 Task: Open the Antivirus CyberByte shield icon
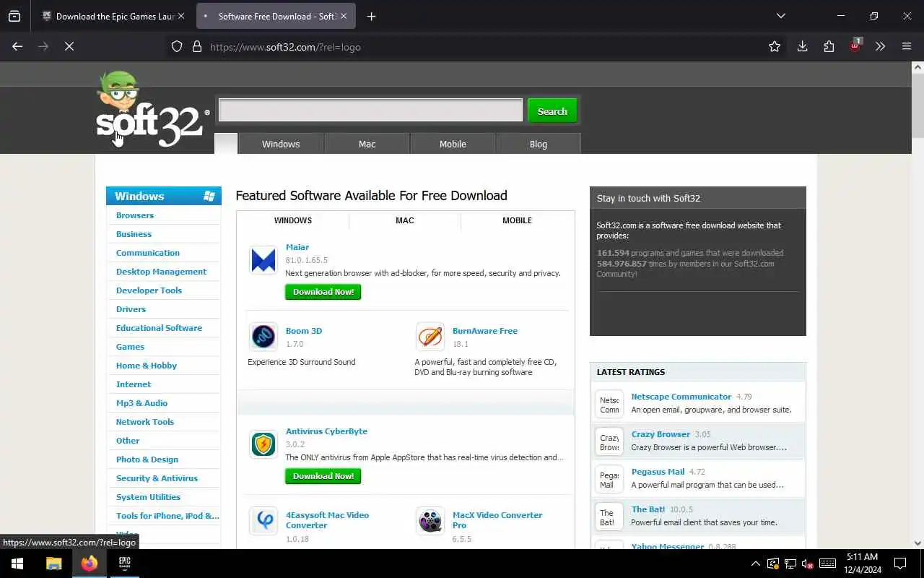(263, 444)
